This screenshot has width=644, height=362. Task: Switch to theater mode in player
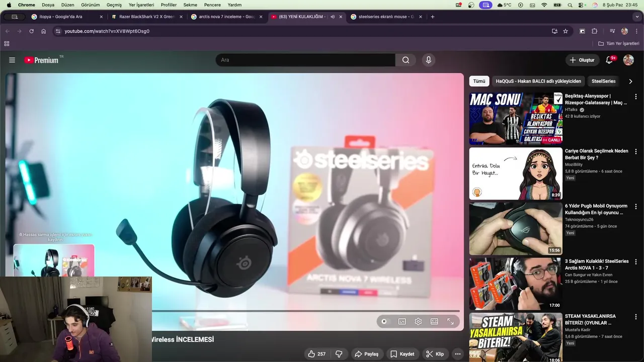[434, 321]
